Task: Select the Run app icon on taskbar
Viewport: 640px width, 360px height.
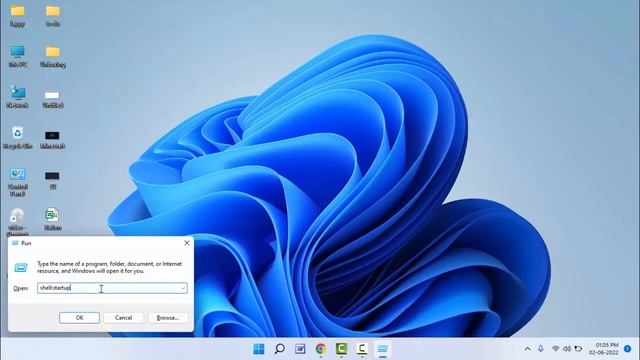Action: tap(382, 349)
